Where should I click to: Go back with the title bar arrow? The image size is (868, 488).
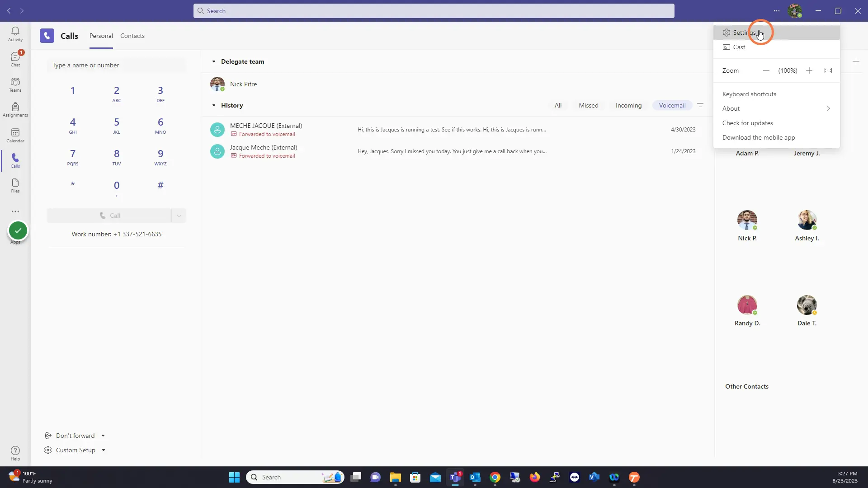click(9, 11)
